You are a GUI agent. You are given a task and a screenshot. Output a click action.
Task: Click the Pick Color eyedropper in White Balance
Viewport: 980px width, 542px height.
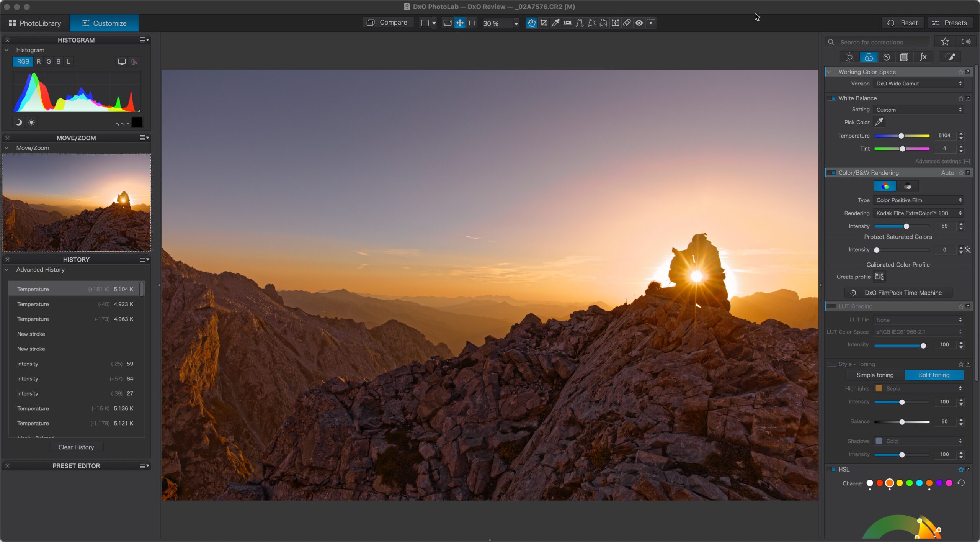879,122
